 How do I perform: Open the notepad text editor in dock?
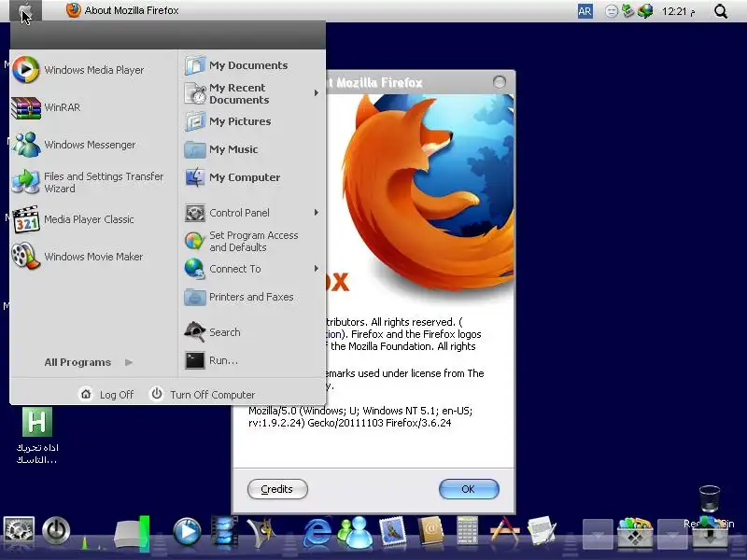pos(543,531)
